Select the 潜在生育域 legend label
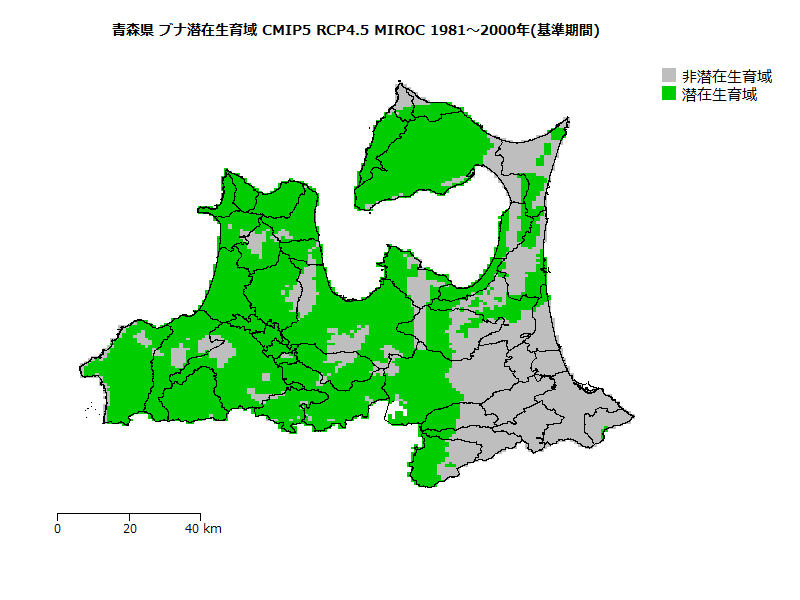The image size is (800, 600). [x=719, y=95]
